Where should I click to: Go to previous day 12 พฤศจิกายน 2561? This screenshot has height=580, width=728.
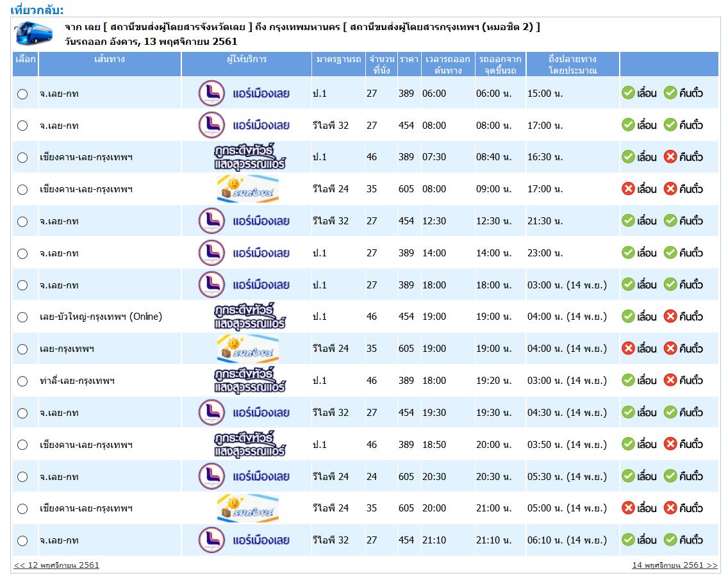(56, 565)
